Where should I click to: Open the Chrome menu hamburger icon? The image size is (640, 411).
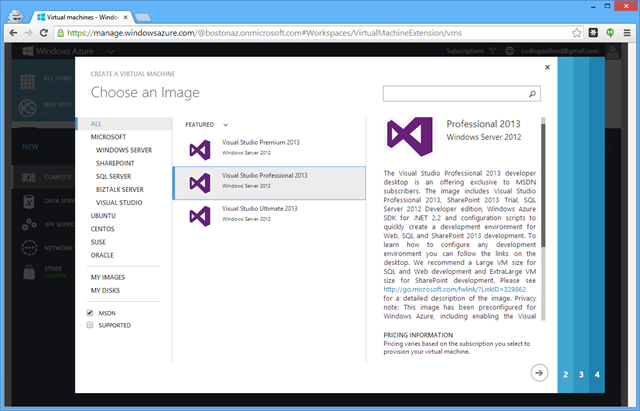coord(627,32)
